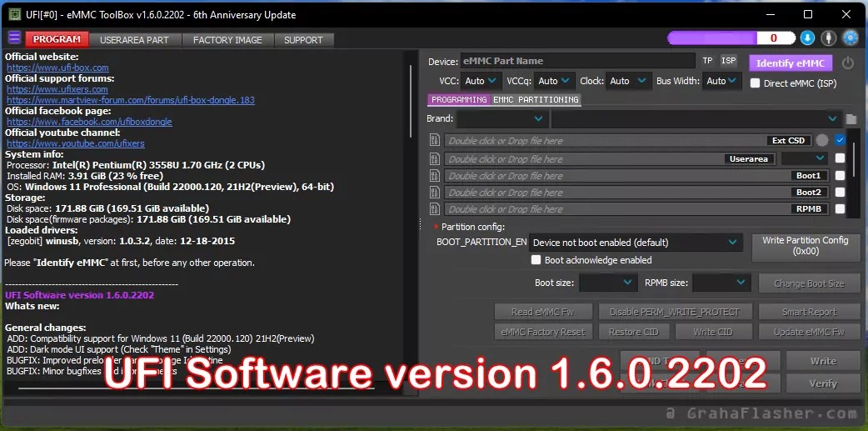Click the log panel vertical scrollbar
This screenshot has width=868, height=431.
410,100
